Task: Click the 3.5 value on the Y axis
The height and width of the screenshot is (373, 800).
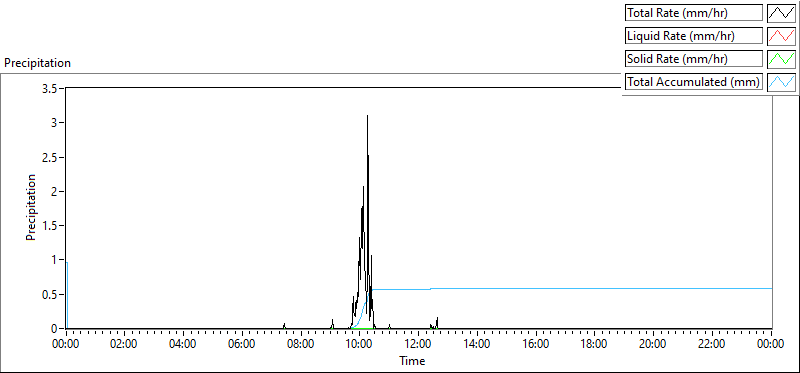Action: [x=51, y=88]
